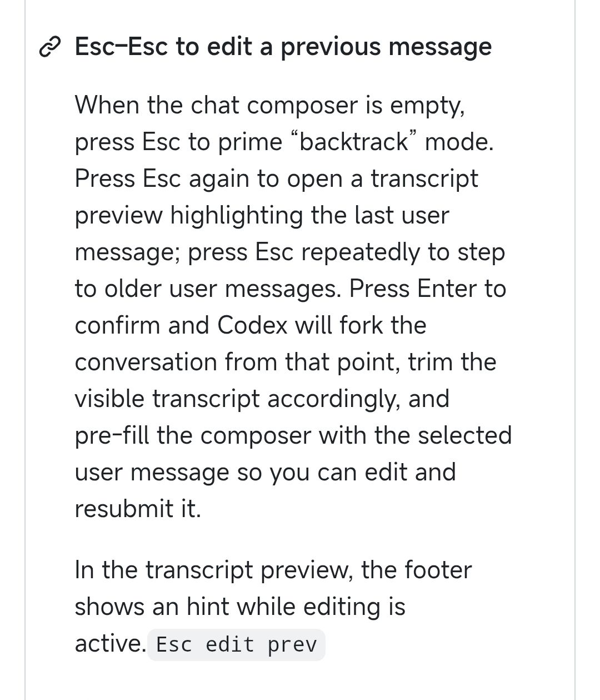Click the text "resubmit it."
This screenshot has height=700, width=600.
point(138,509)
